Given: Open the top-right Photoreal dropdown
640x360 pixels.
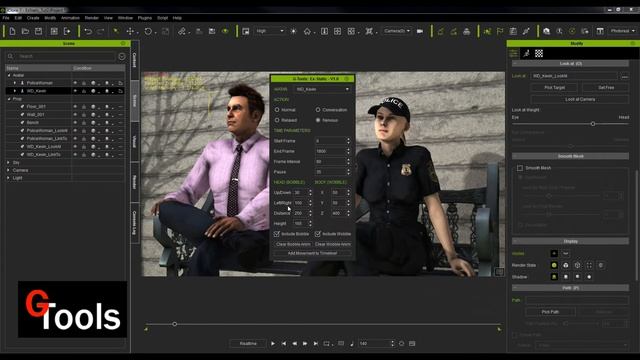Looking at the screenshot, I should tap(622, 31).
